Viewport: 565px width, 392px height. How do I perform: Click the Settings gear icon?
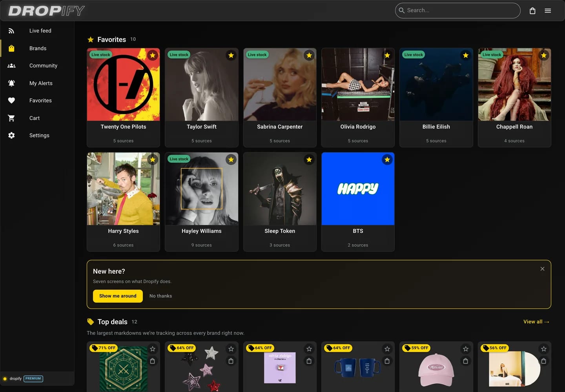11,136
